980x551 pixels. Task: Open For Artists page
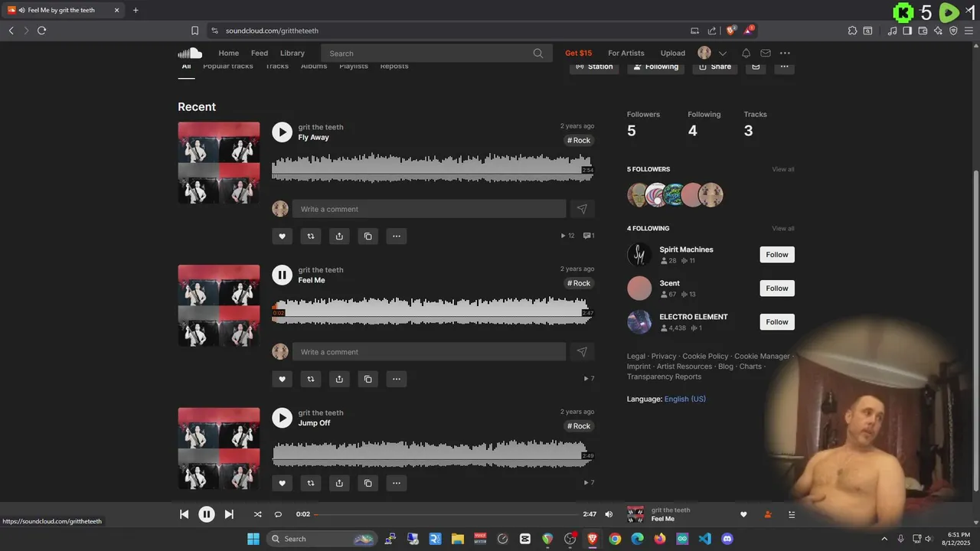[x=626, y=53]
